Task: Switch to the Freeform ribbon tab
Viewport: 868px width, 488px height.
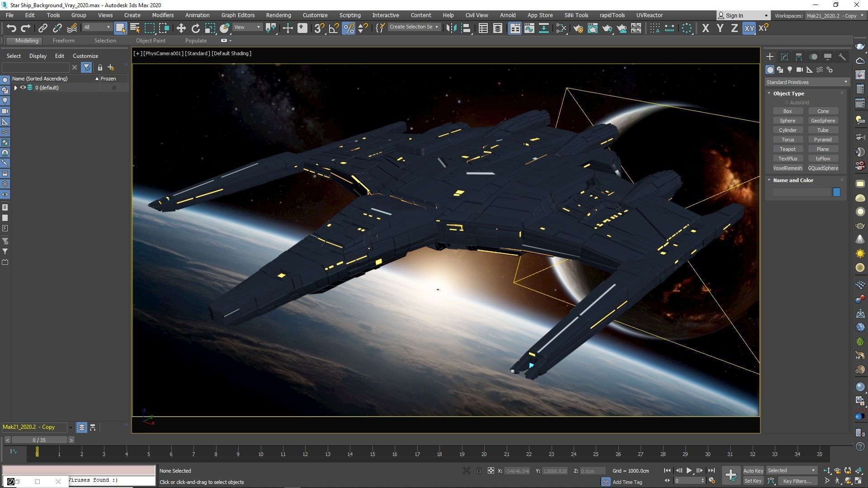Action: 63,41
